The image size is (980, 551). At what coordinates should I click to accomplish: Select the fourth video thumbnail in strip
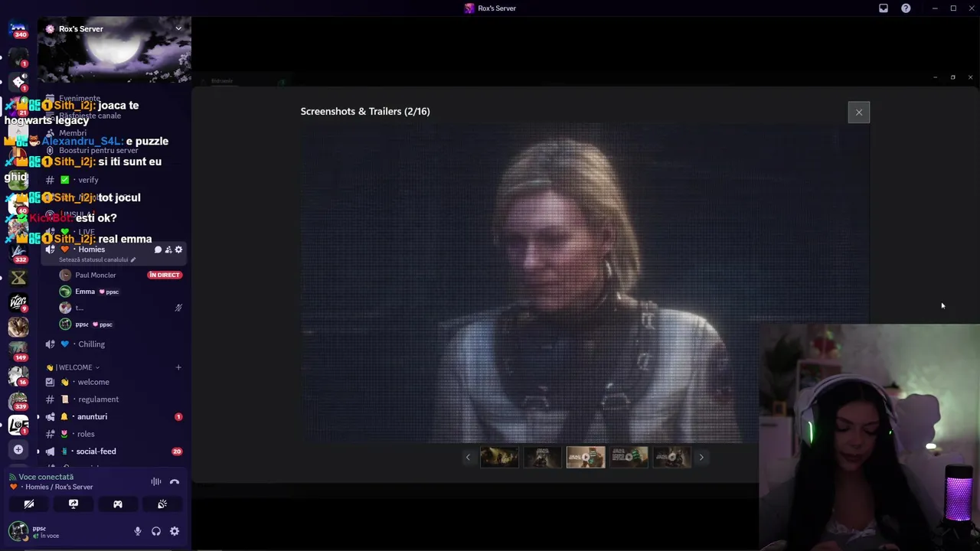click(629, 458)
